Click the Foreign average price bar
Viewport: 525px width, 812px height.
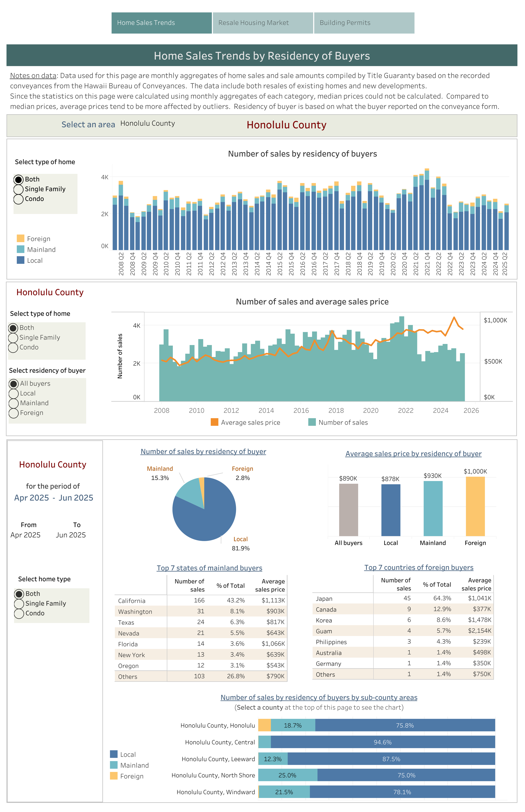coord(475,506)
